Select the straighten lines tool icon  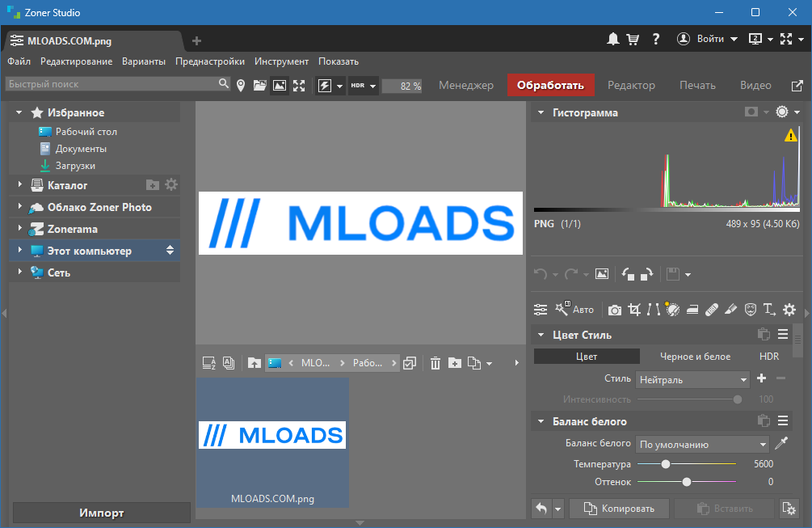tap(654, 310)
